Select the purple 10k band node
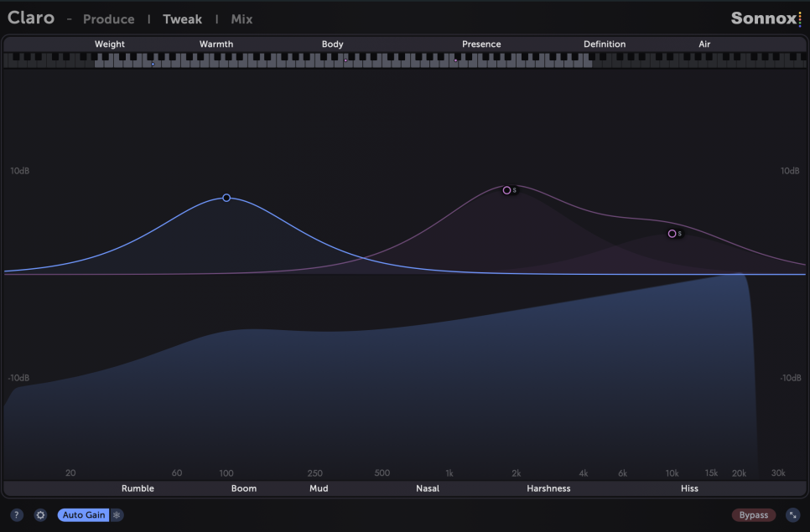810x532 pixels. 672,233
